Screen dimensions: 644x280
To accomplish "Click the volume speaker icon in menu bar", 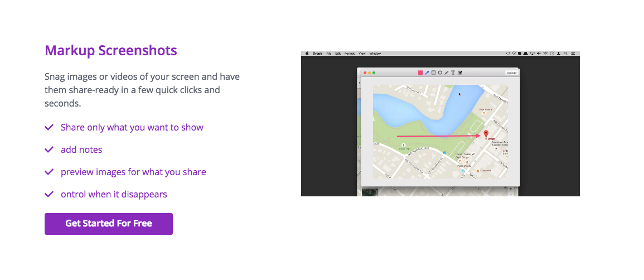I will point(539,54).
